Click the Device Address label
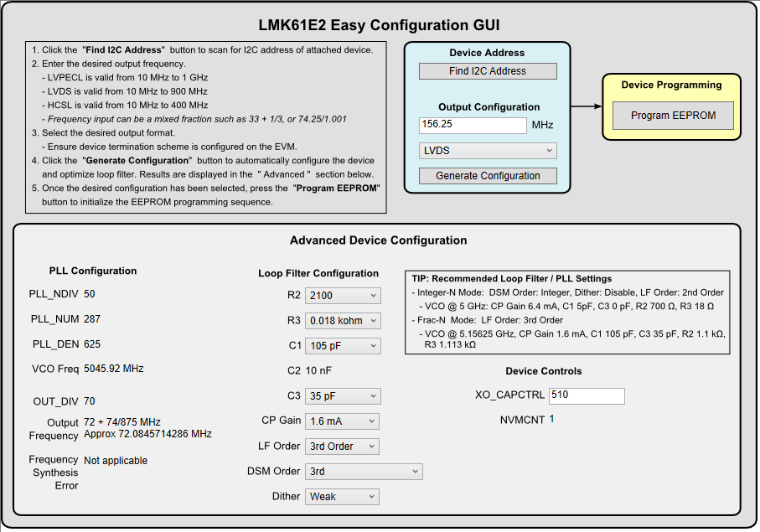 pyautogui.click(x=487, y=53)
